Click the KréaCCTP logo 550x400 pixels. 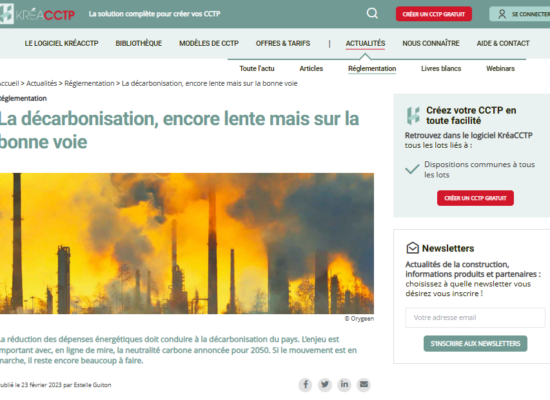click(x=37, y=14)
